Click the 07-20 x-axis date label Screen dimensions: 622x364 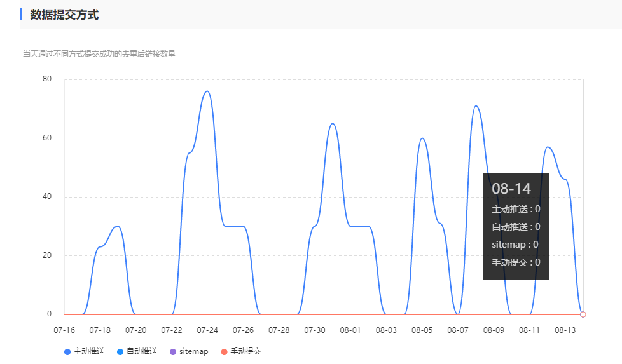135,330
